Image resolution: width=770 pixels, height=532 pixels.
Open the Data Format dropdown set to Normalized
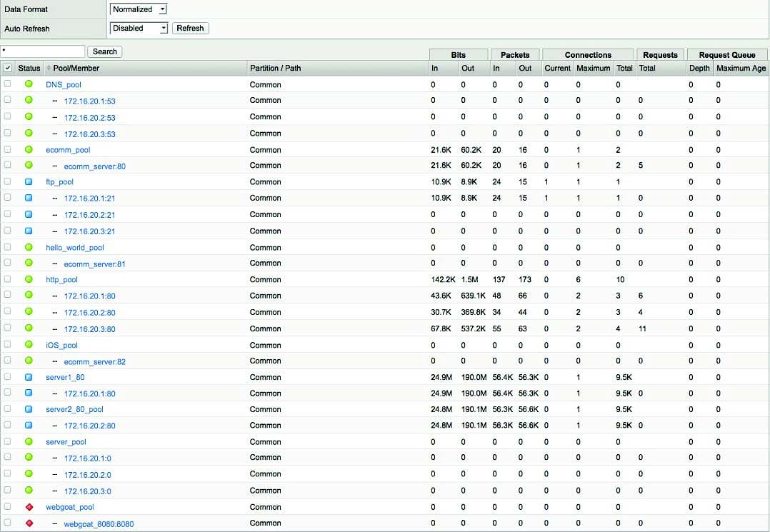click(139, 9)
